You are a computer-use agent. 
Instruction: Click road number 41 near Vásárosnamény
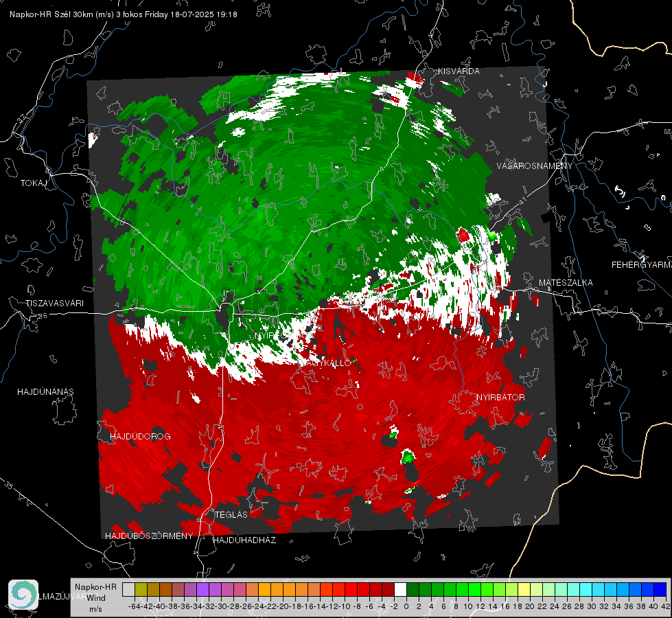[x=522, y=201]
